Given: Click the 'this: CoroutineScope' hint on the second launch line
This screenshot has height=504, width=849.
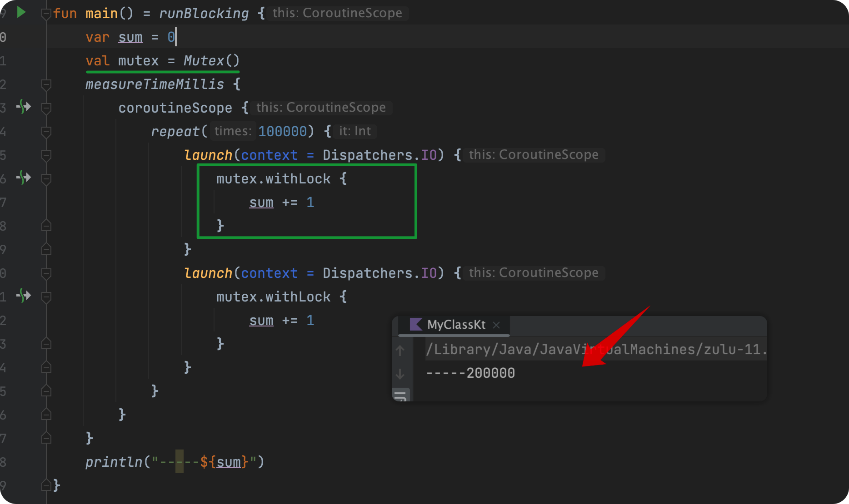Looking at the screenshot, I should coord(534,272).
